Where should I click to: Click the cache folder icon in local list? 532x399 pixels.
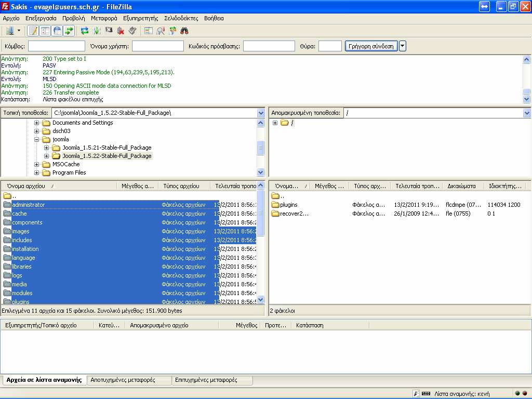coord(7,214)
